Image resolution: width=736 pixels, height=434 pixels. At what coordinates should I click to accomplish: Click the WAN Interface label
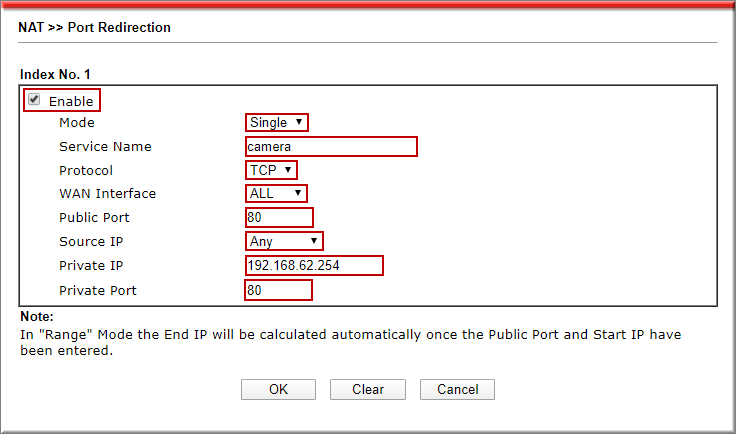point(107,194)
